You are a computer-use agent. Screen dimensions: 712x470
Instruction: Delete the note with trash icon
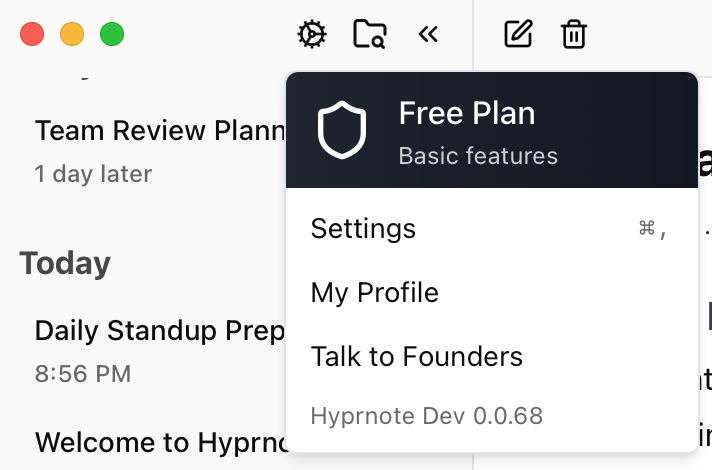(574, 34)
